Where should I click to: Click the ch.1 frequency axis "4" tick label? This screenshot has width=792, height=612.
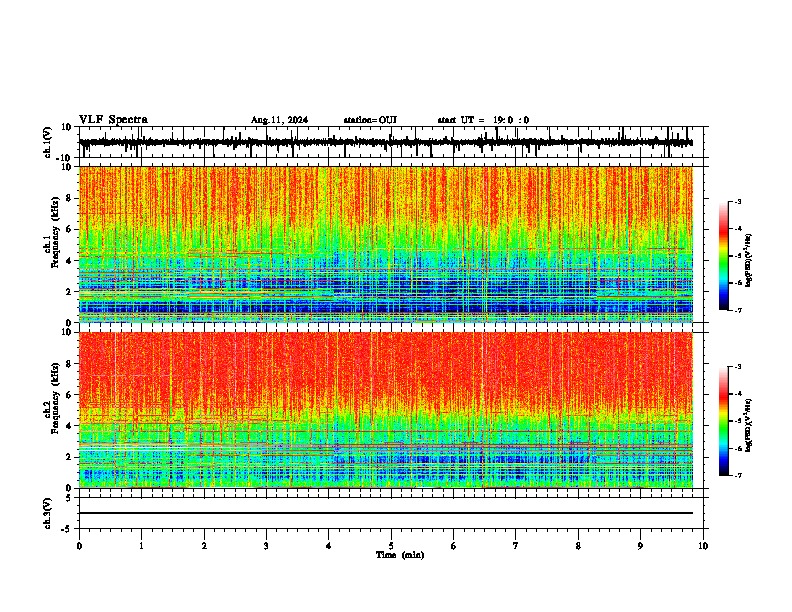(69, 261)
